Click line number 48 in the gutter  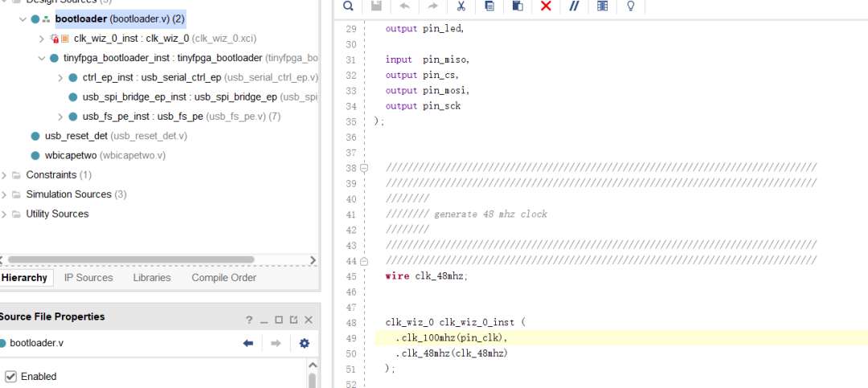[351, 323]
